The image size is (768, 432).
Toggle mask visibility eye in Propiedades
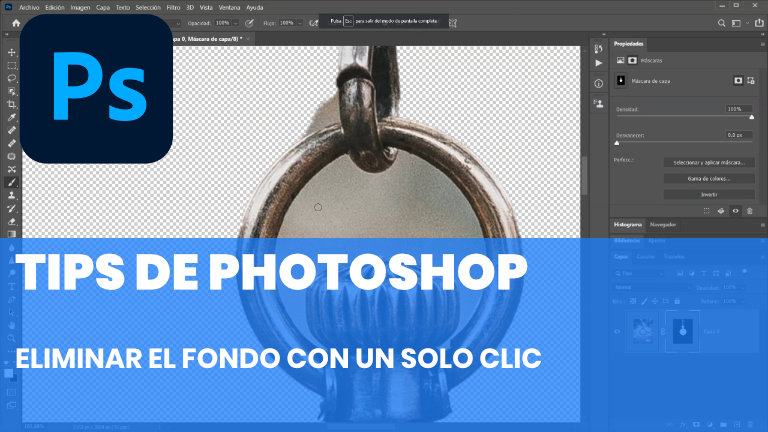[x=735, y=211]
